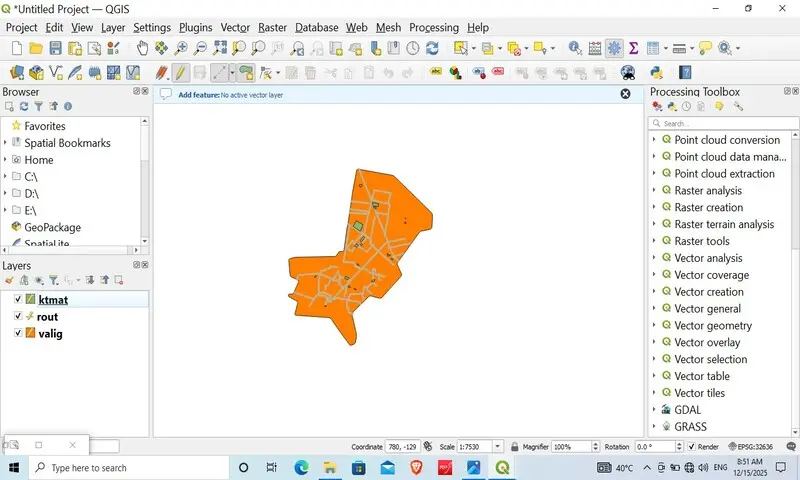Toggle visibility of ktmat layer
The image size is (800, 480).
pos(18,299)
